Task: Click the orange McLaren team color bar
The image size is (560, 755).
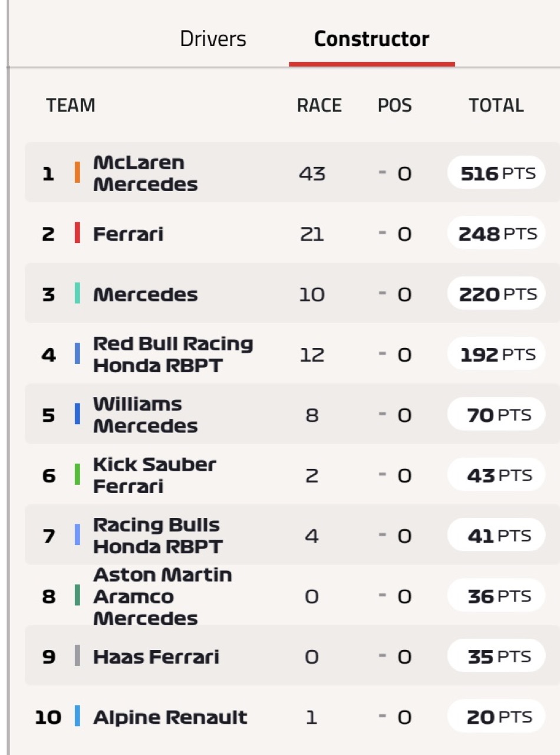Action: 77,173
